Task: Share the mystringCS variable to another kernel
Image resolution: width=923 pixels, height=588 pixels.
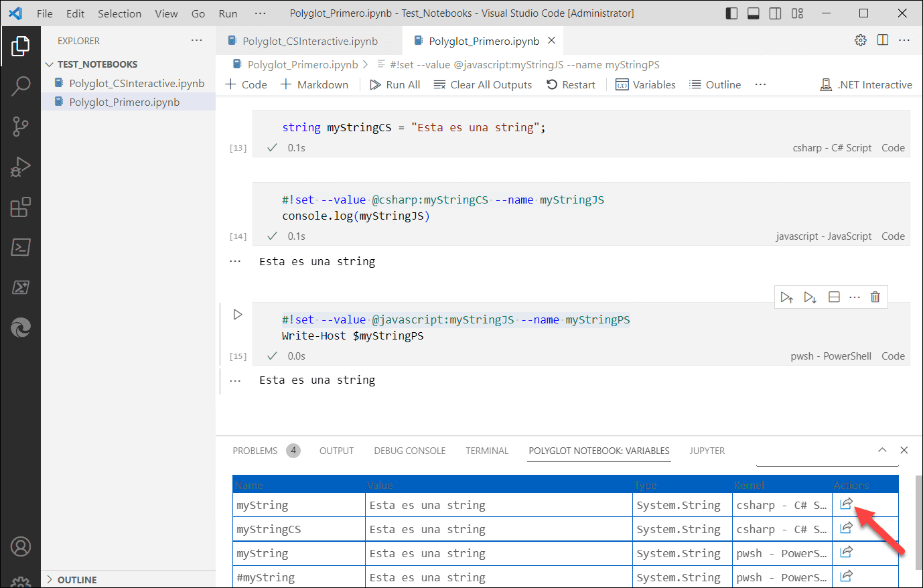Action: 846,528
